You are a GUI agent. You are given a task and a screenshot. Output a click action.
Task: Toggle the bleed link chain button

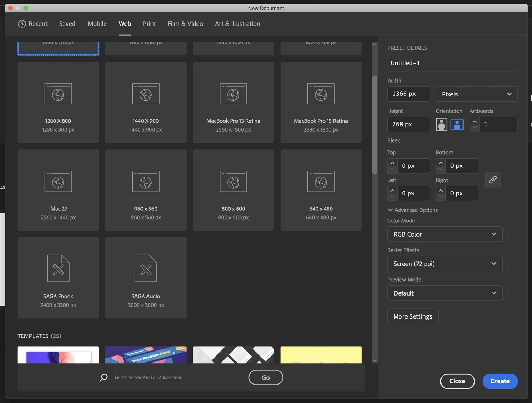tap(493, 180)
